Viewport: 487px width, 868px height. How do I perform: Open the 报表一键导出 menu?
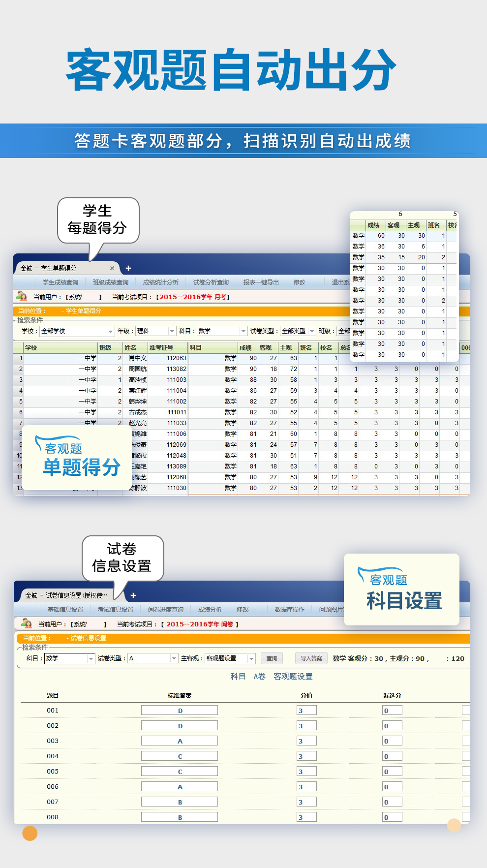pos(261,282)
